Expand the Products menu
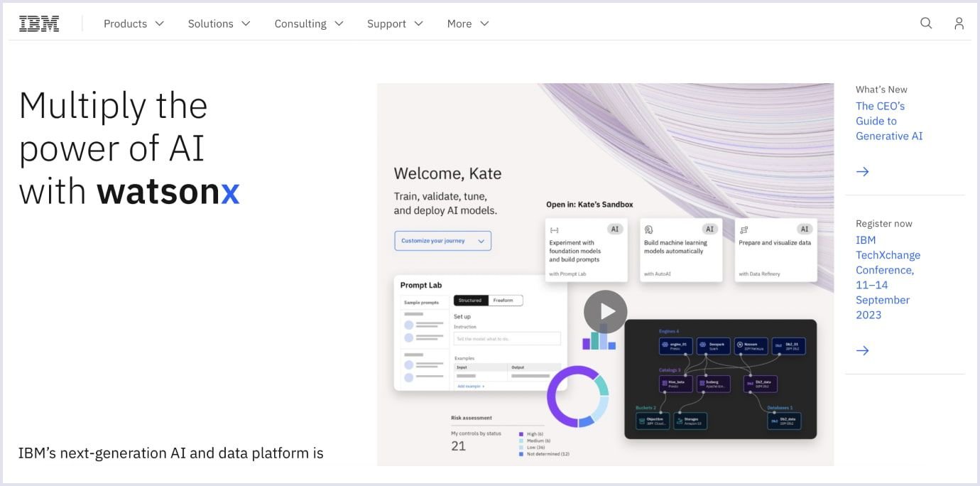Image resolution: width=980 pixels, height=486 pixels. point(134,23)
